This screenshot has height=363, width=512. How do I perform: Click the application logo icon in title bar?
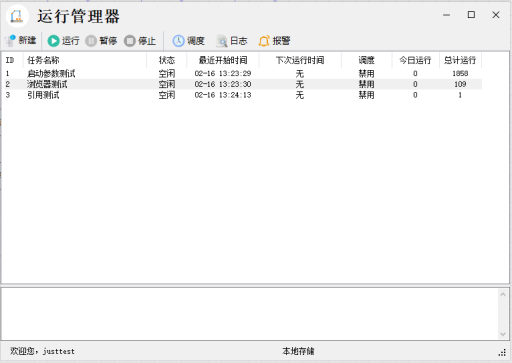pyautogui.click(x=17, y=16)
